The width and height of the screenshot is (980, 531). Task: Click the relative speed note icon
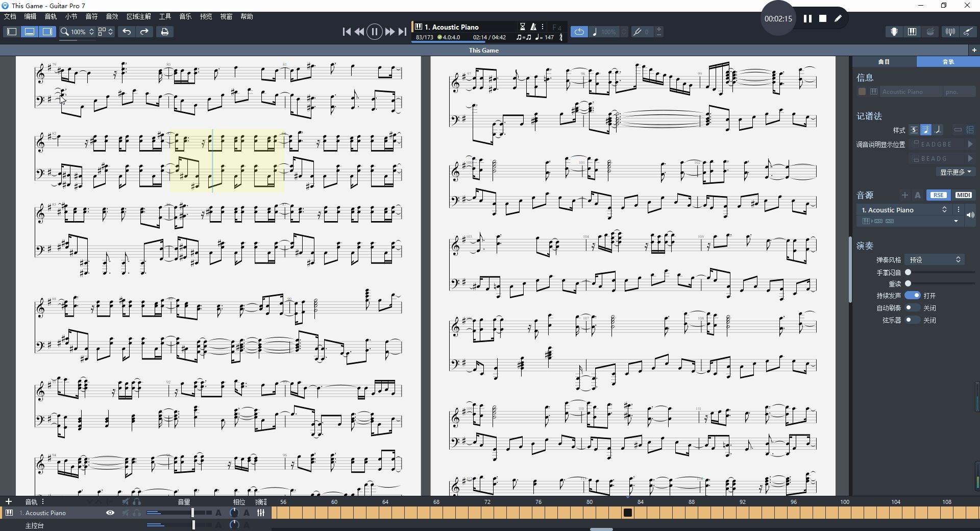pos(595,32)
